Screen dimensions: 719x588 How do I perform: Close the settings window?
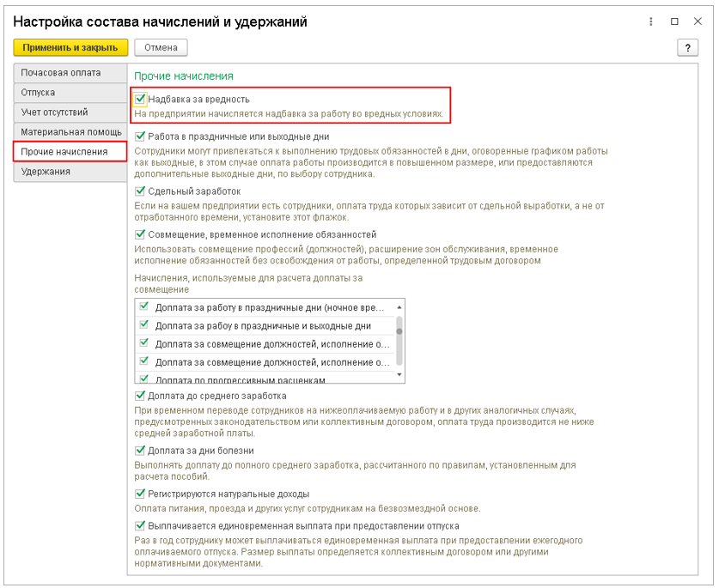click(697, 21)
